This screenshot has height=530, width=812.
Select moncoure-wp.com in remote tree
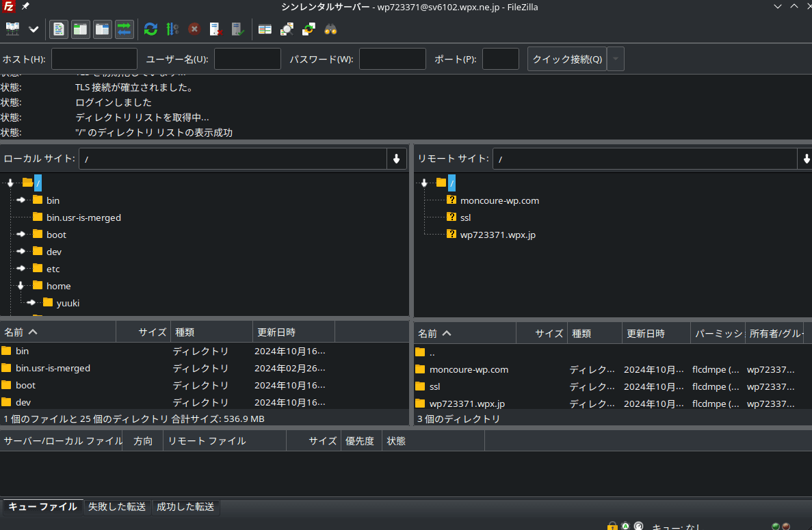point(499,200)
